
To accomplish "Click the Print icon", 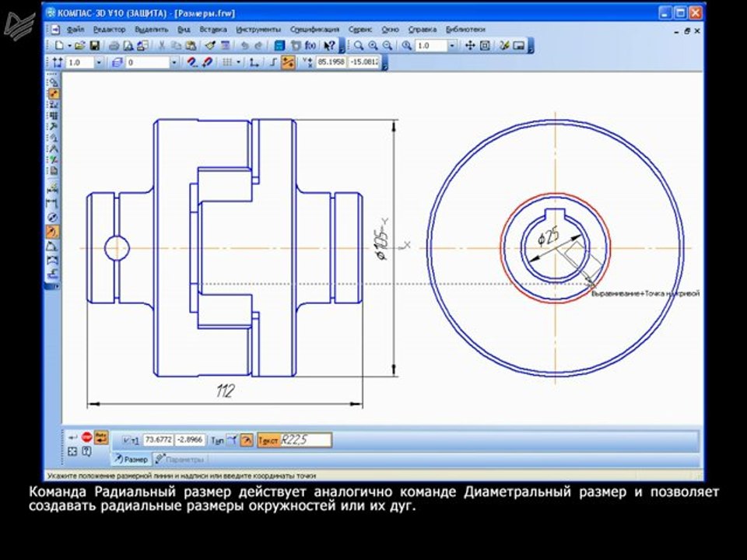I will (114, 46).
